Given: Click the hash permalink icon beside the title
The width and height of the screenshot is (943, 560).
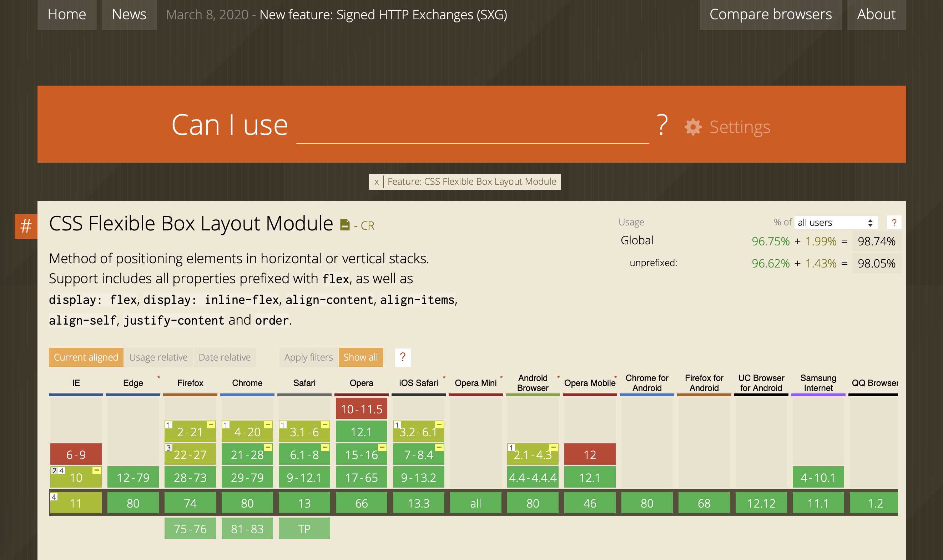Looking at the screenshot, I should 26,226.
